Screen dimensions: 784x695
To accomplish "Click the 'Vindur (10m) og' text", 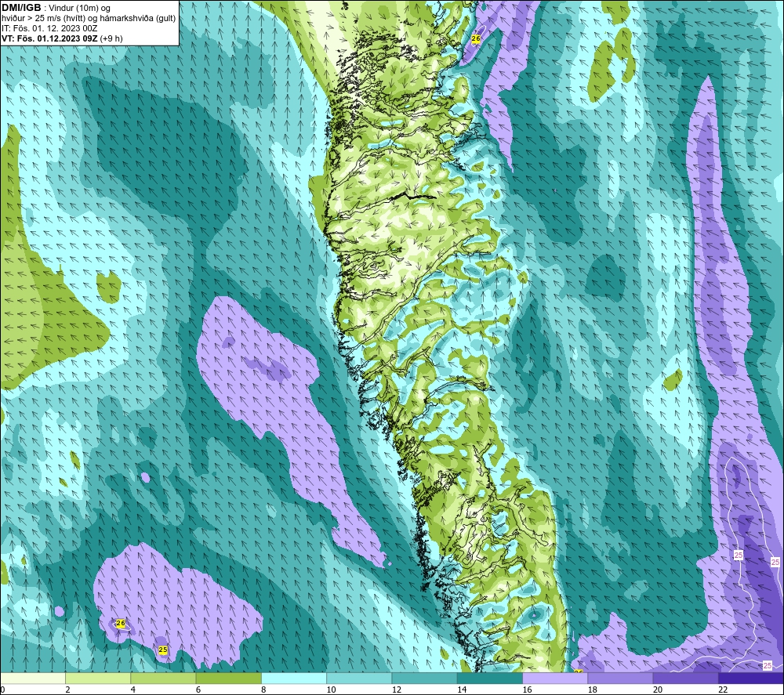I will [80, 9].
